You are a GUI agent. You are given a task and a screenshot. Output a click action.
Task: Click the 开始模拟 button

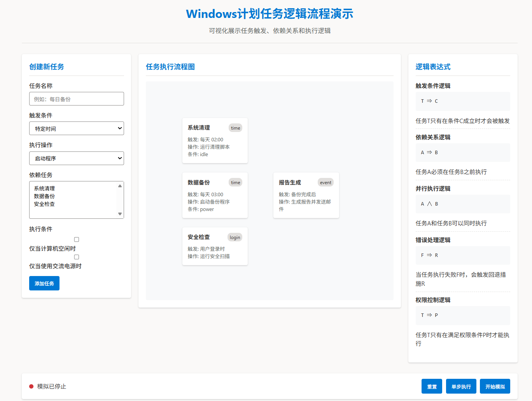click(x=495, y=387)
